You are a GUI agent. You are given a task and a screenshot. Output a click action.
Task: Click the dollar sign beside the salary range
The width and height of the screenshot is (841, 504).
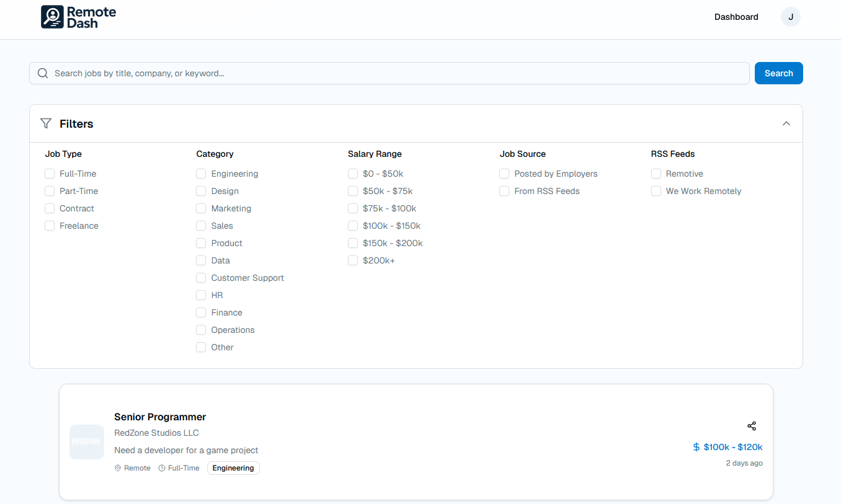pyautogui.click(x=695, y=446)
